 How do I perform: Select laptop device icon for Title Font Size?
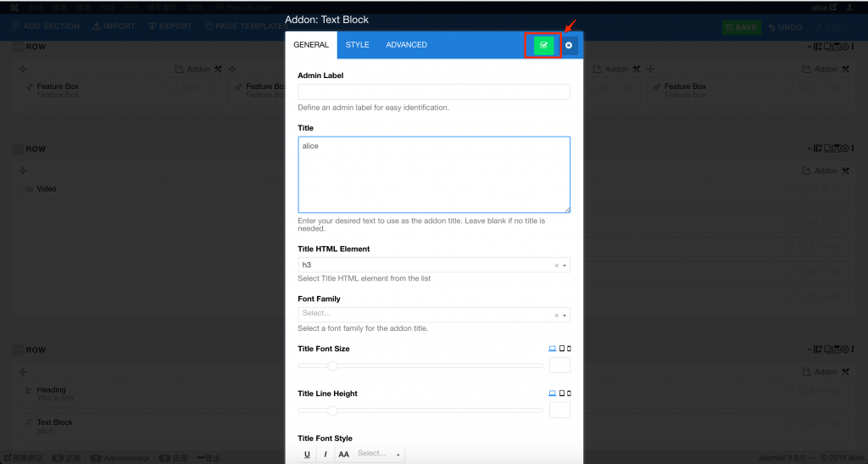(x=553, y=349)
